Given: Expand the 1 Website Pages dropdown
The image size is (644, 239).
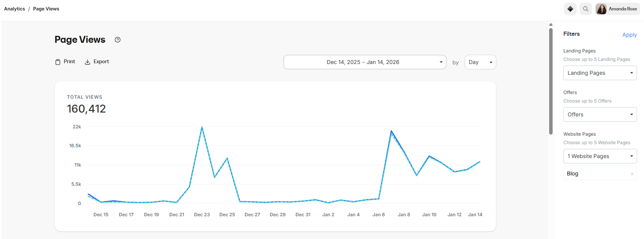Looking at the screenshot, I should [600, 156].
